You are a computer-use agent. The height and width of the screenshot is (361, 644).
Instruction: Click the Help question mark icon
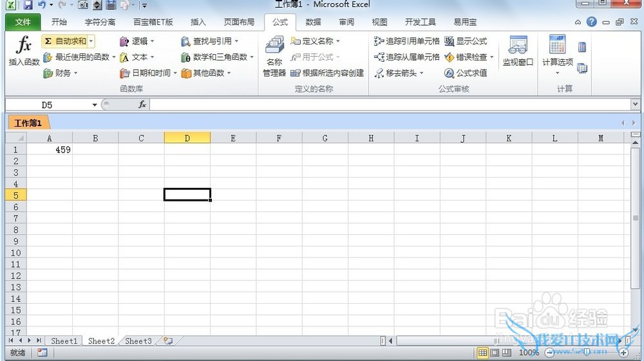pyautogui.click(x=591, y=22)
